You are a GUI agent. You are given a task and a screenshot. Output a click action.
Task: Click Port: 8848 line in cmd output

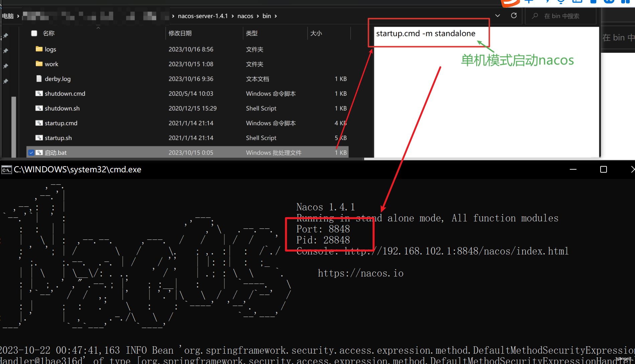[x=323, y=229]
